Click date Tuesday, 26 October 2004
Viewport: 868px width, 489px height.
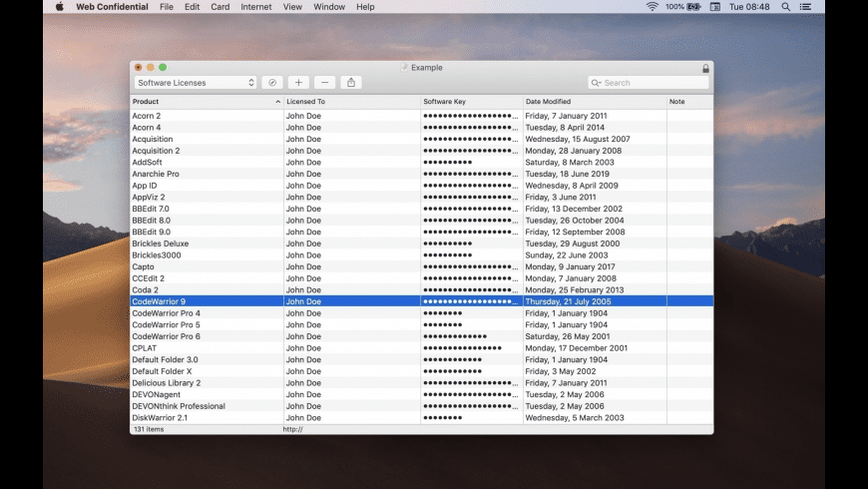[x=575, y=221]
